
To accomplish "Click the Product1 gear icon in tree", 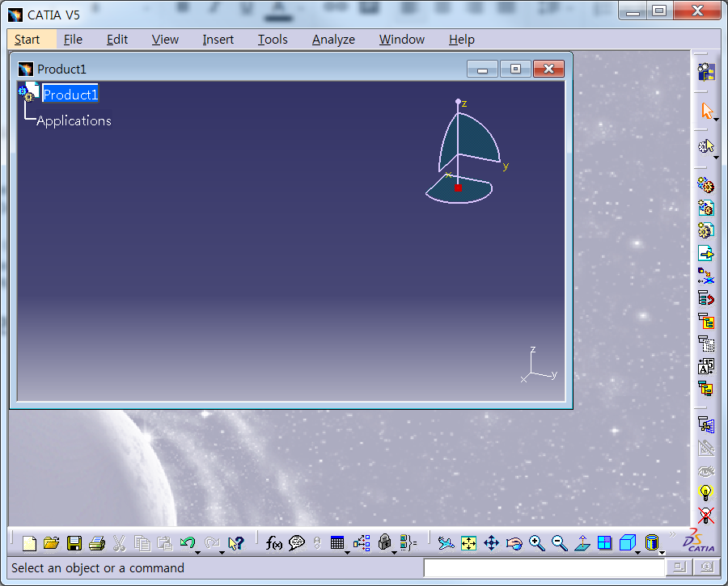I will (x=28, y=91).
